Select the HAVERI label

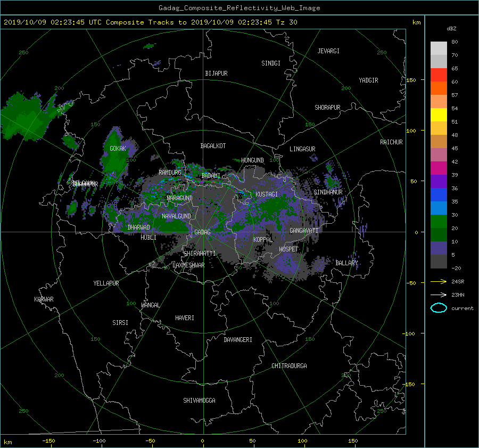[185, 318]
